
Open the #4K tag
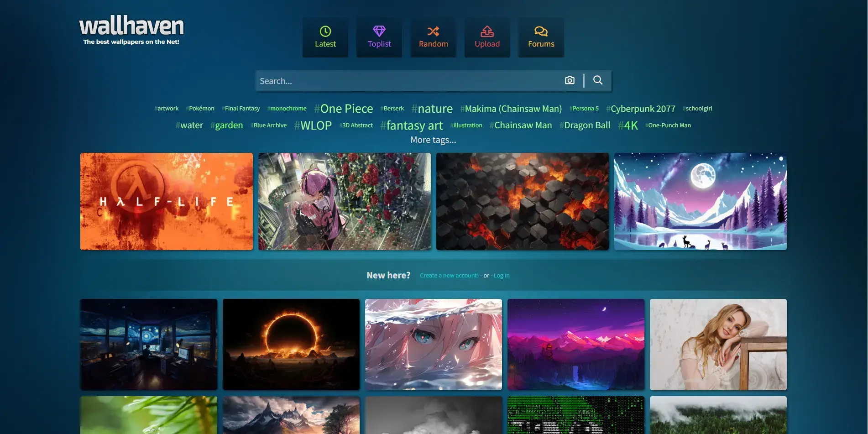(628, 125)
